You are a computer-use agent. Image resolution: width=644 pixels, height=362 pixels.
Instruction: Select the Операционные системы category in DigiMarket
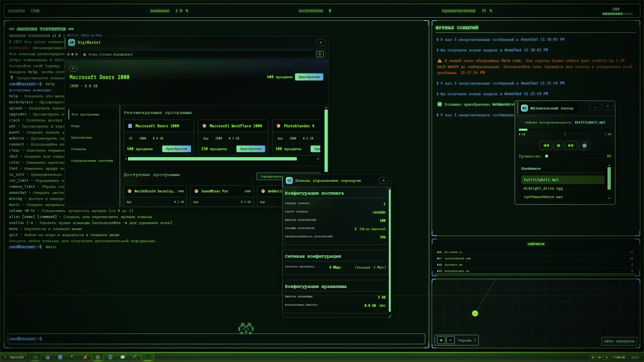[x=92, y=161]
